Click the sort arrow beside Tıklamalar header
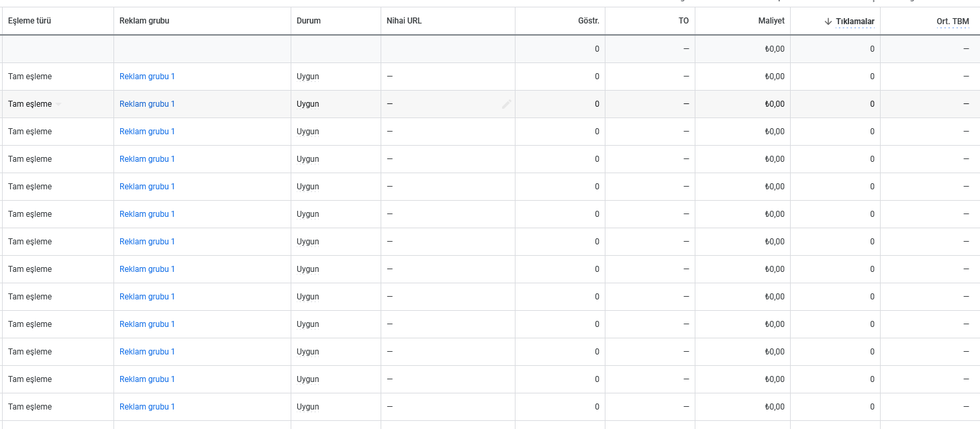This screenshot has height=429, width=980. pyautogui.click(x=828, y=21)
